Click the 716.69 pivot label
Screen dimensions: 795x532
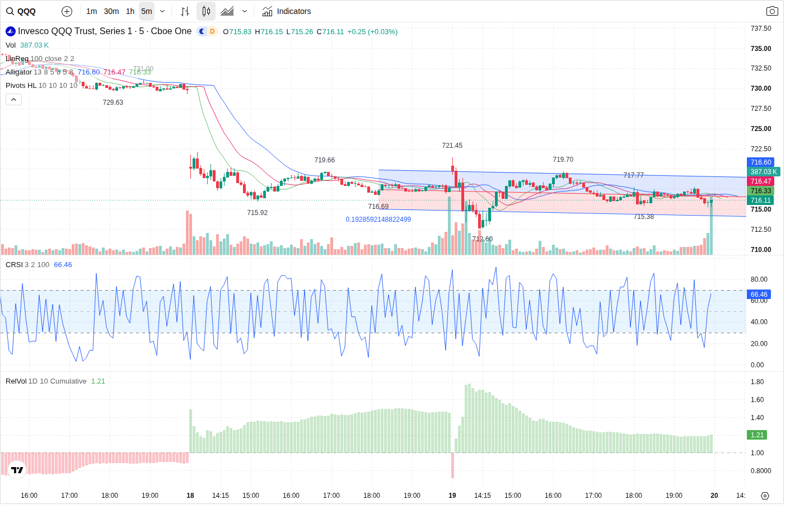[x=378, y=207]
